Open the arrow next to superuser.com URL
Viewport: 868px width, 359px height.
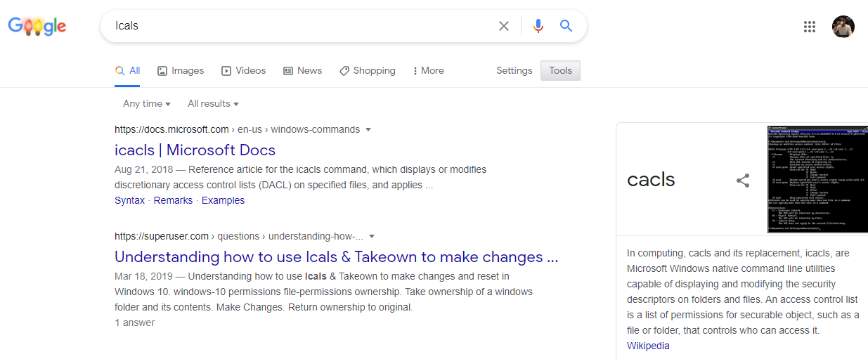(372, 236)
